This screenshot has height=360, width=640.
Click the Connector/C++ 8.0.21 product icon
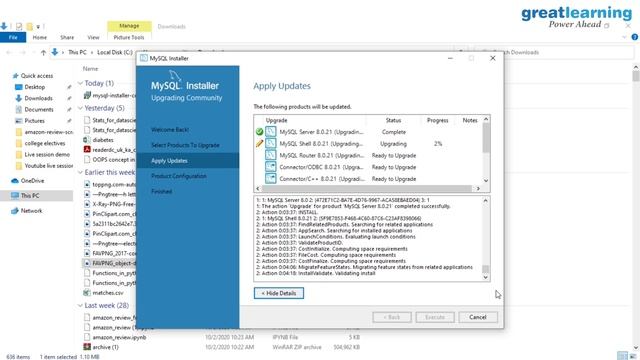point(271,178)
